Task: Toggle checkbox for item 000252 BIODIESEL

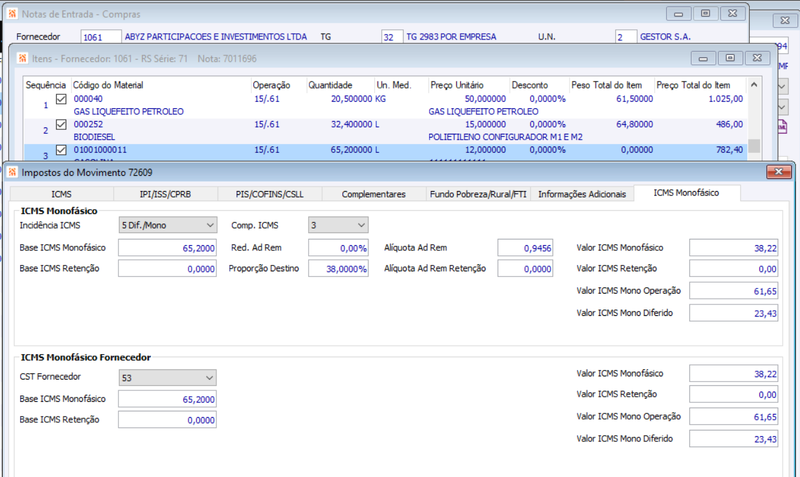Action: point(61,124)
